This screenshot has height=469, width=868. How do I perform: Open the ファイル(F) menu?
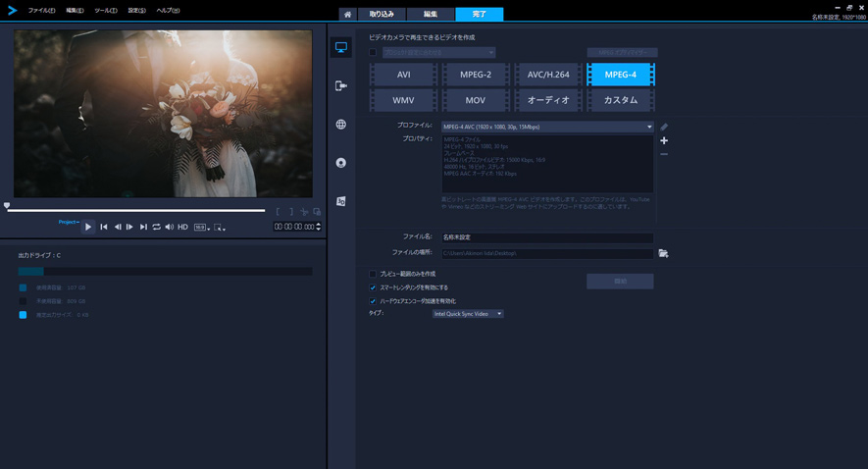(x=41, y=11)
